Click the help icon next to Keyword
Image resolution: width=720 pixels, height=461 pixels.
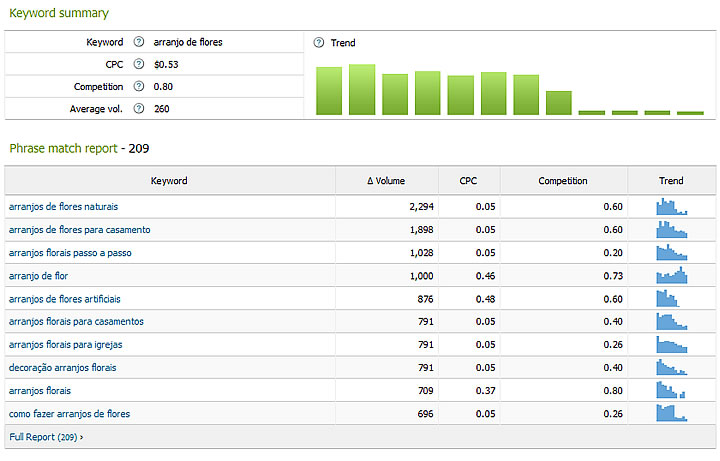click(139, 43)
